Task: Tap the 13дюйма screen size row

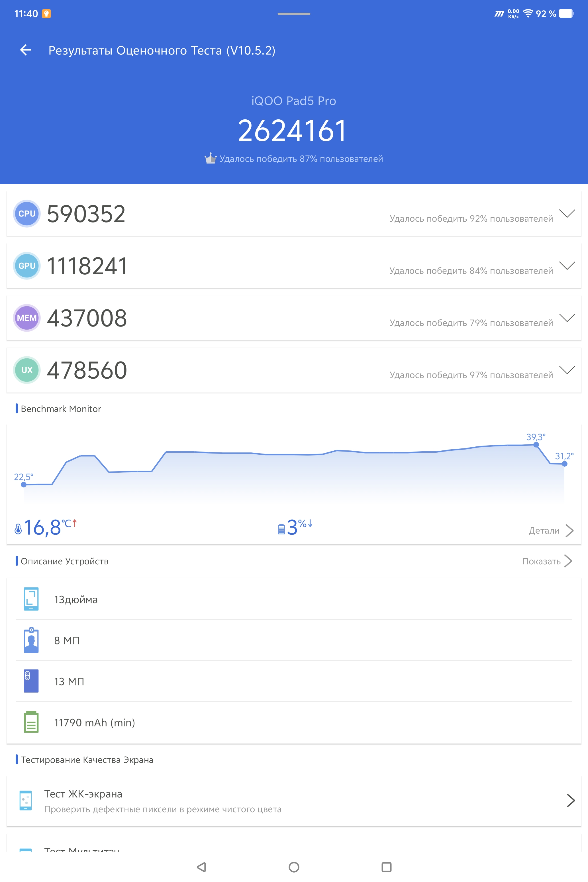Action: (x=294, y=599)
